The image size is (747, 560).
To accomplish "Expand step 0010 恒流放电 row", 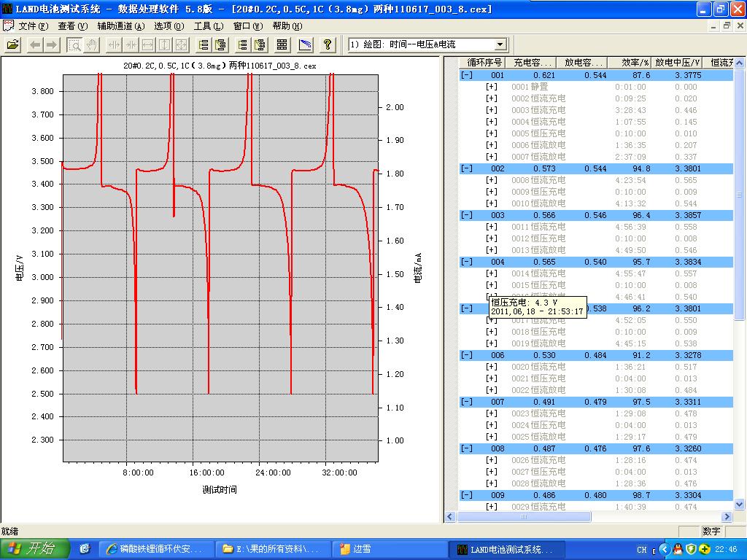I will (x=492, y=203).
